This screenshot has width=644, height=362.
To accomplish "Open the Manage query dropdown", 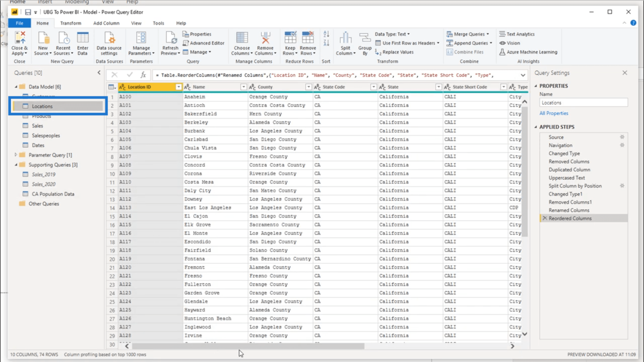I will (x=197, y=52).
